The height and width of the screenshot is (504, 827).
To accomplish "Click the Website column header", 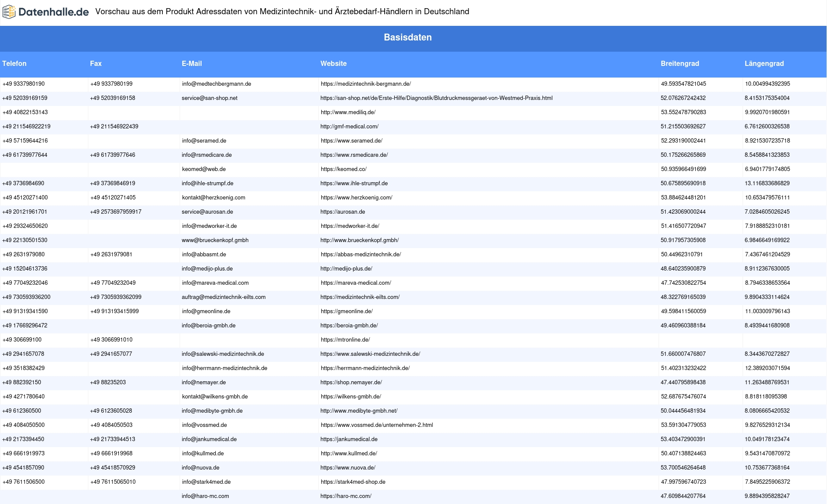I will (x=333, y=63).
